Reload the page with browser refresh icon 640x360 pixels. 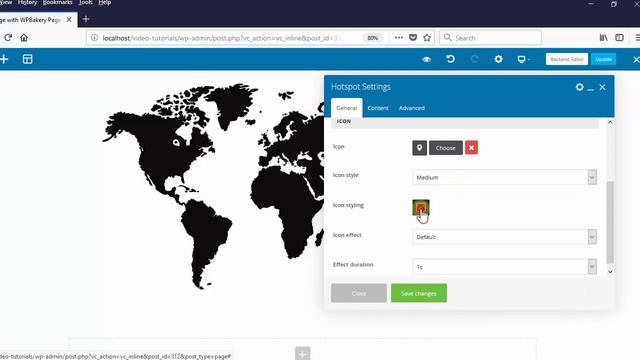[x=8, y=38]
